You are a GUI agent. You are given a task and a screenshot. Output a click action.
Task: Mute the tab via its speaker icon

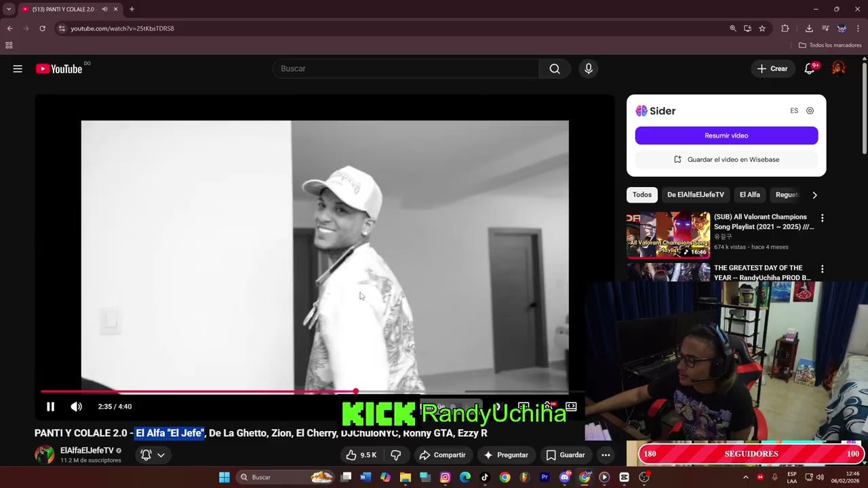coord(104,9)
